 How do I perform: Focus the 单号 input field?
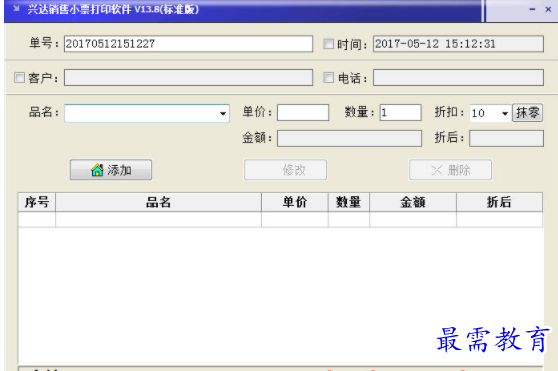188,44
